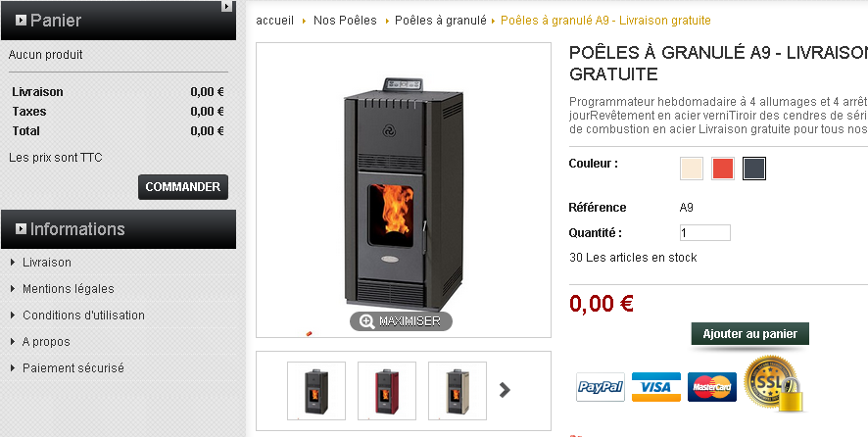Go to Nos Poêles in breadcrumb

pos(345,21)
